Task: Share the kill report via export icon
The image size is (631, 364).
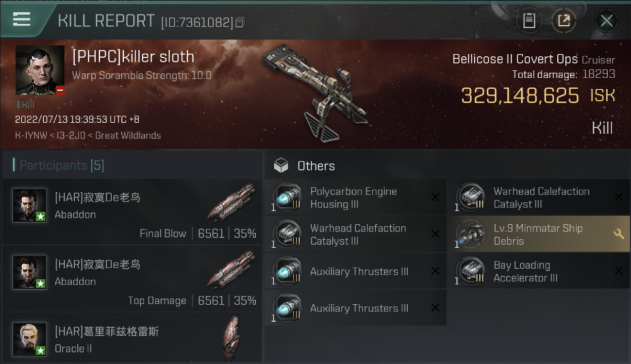Action: point(564,21)
